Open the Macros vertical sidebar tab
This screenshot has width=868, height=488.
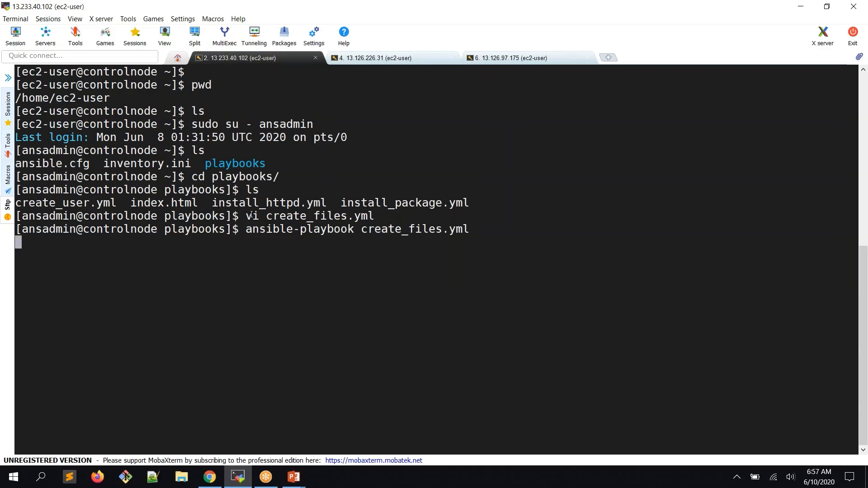pyautogui.click(x=8, y=178)
